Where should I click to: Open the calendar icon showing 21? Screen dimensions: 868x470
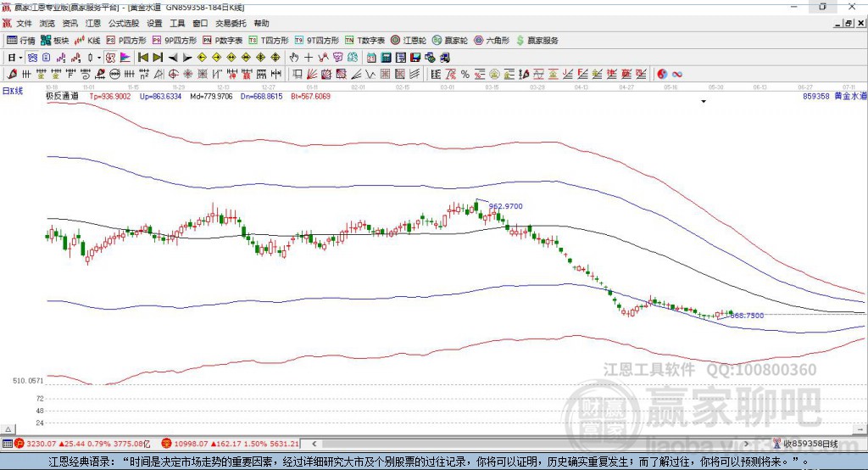[x=371, y=58]
